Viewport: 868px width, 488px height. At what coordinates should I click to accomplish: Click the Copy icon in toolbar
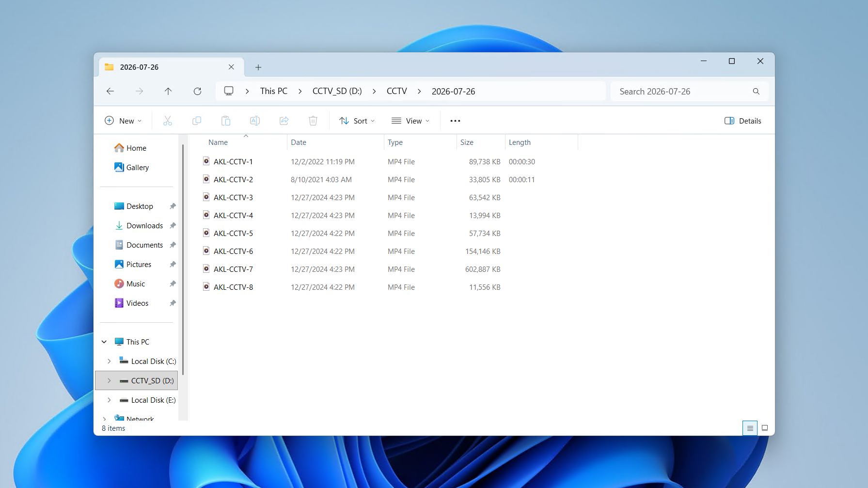pos(197,121)
